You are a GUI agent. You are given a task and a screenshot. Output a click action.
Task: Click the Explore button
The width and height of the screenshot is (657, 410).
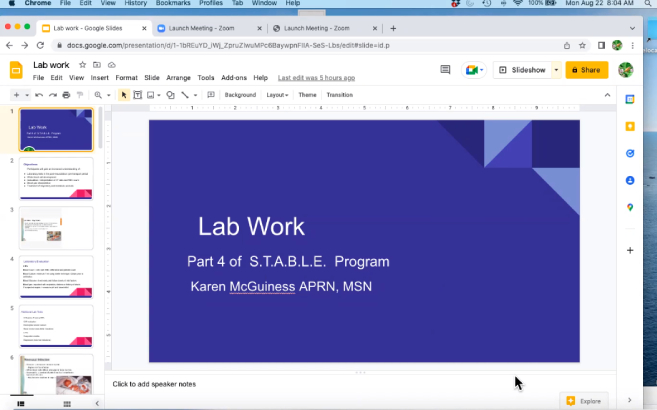click(x=584, y=400)
